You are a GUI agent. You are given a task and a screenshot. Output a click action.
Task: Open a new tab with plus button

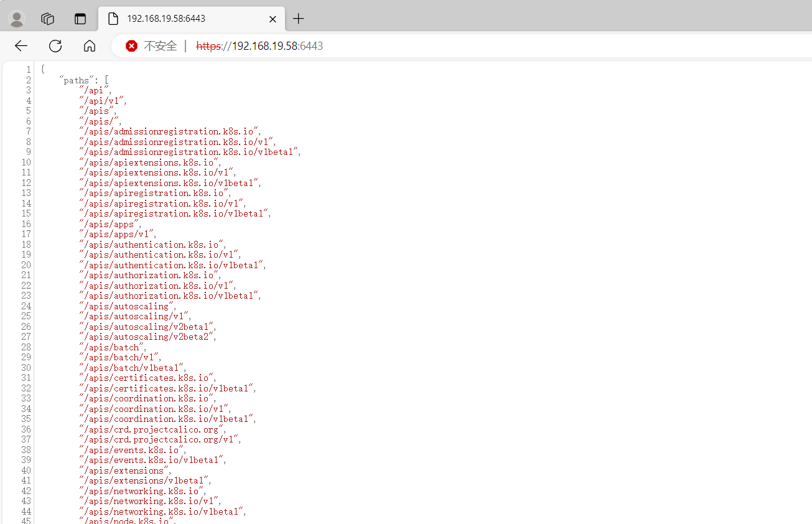(x=299, y=19)
